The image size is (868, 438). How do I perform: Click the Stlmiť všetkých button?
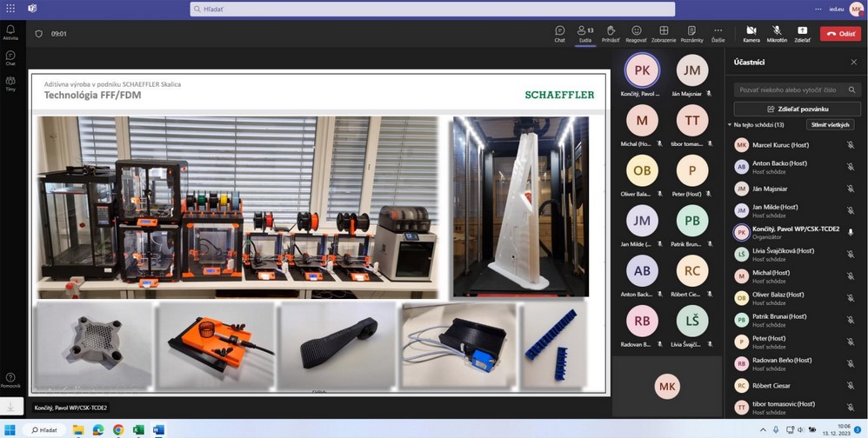pyautogui.click(x=830, y=125)
